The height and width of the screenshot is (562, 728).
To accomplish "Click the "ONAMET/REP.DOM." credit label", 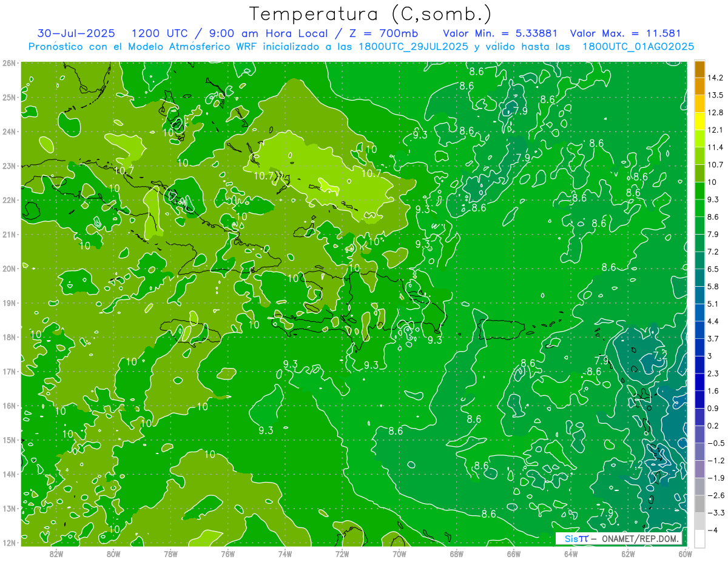I will [640, 539].
